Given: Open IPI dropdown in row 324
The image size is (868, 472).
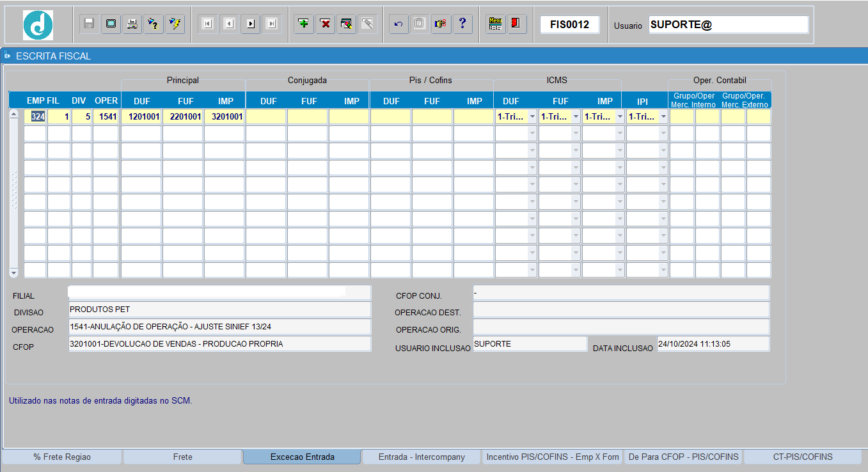Looking at the screenshot, I should point(663,117).
